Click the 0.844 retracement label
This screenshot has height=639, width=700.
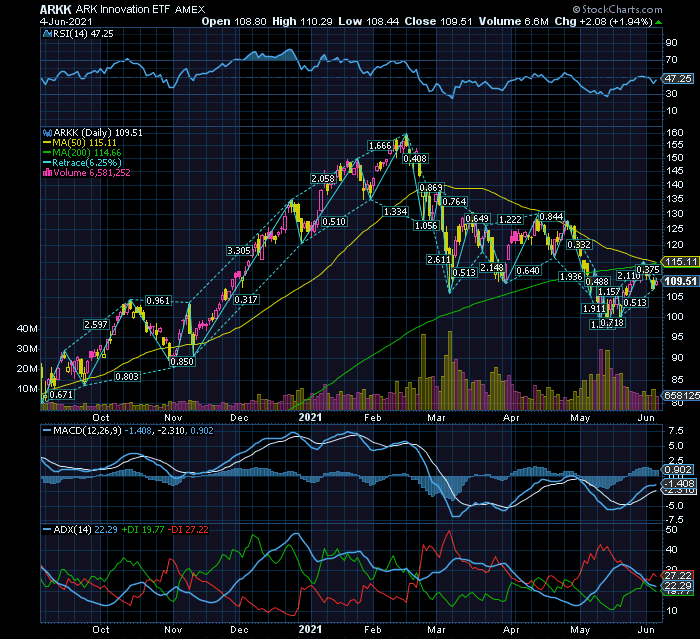(x=551, y=217)
